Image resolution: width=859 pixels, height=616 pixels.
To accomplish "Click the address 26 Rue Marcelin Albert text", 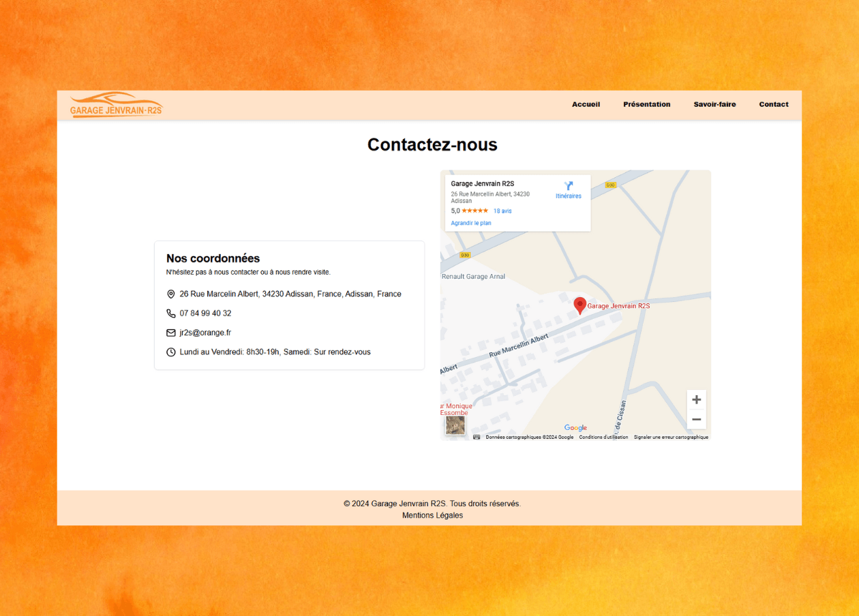I will tap(290, 294).
